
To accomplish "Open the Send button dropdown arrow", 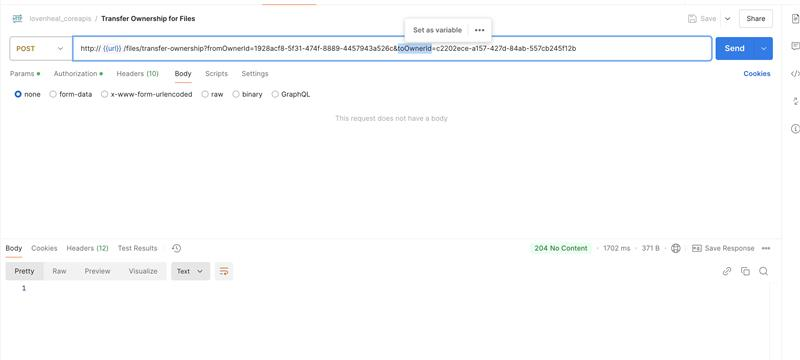I will pos(763,48).
